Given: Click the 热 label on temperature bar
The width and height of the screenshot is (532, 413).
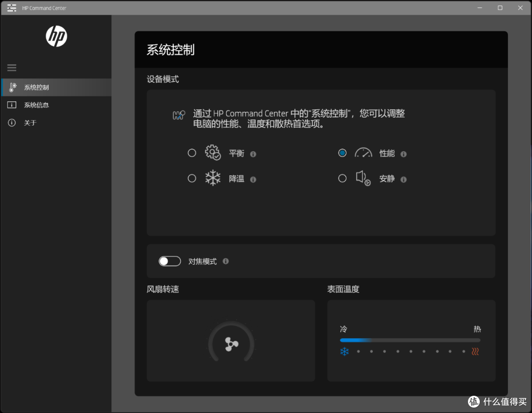Looking at the screenshot, I should 477,329.
